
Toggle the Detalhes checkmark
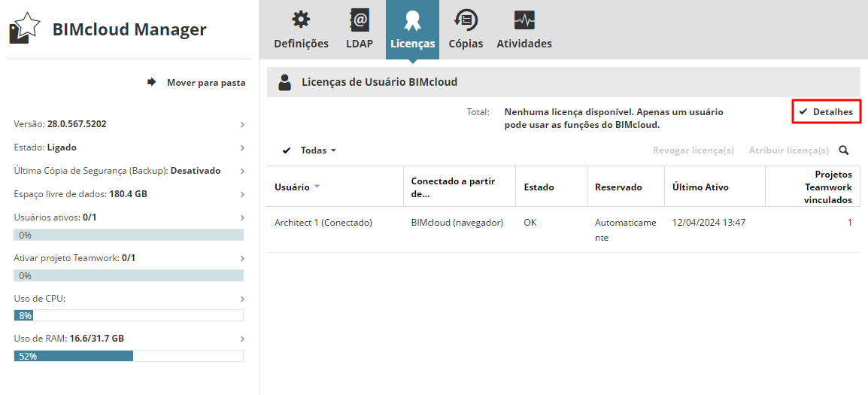coord(803,112)
